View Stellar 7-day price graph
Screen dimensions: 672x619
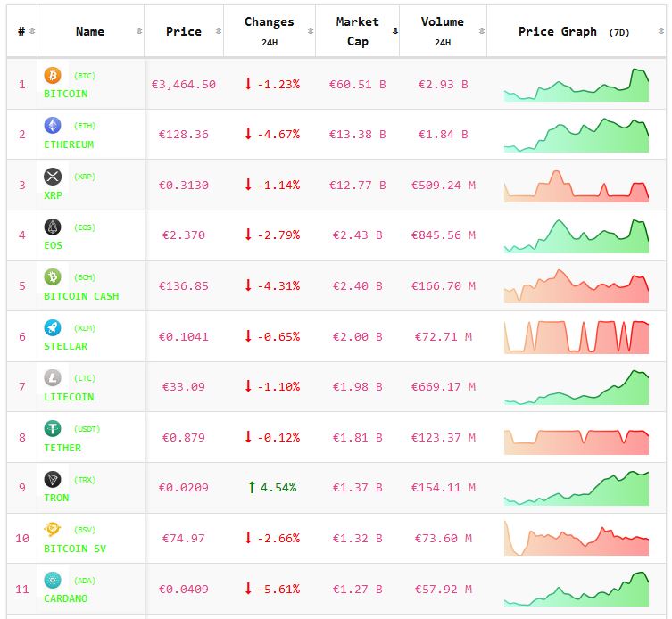tap(577, 337)
